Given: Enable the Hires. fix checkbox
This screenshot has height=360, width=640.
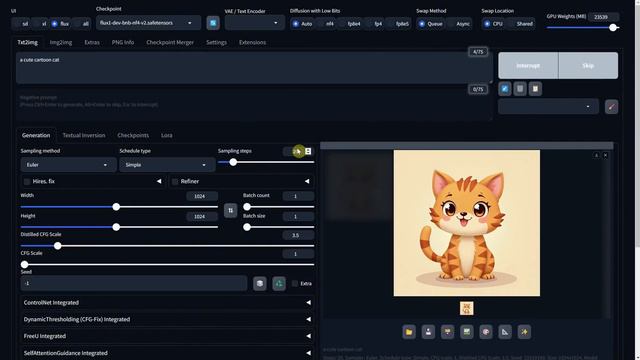Looking at the screenshot, I should point(27,182).
